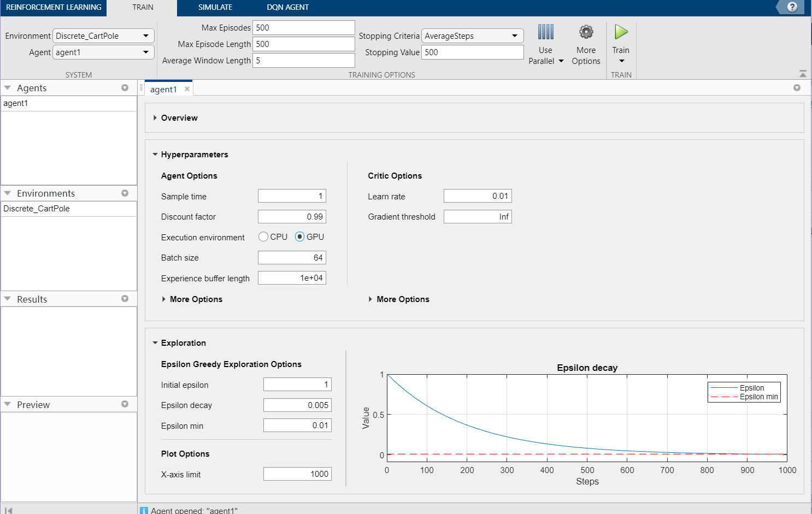Open Agents panel actions menu icon
Screen dimensions: 812x514
(125, 88)
